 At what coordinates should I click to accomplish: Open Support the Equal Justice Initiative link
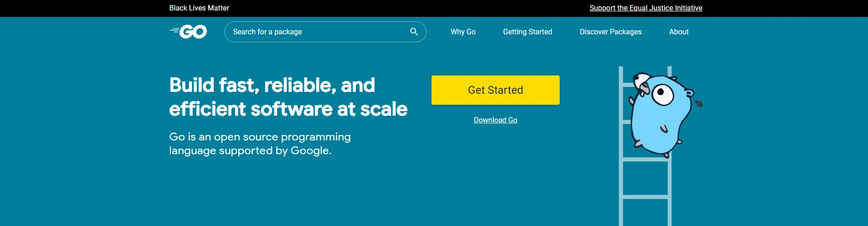pos(645,8)
